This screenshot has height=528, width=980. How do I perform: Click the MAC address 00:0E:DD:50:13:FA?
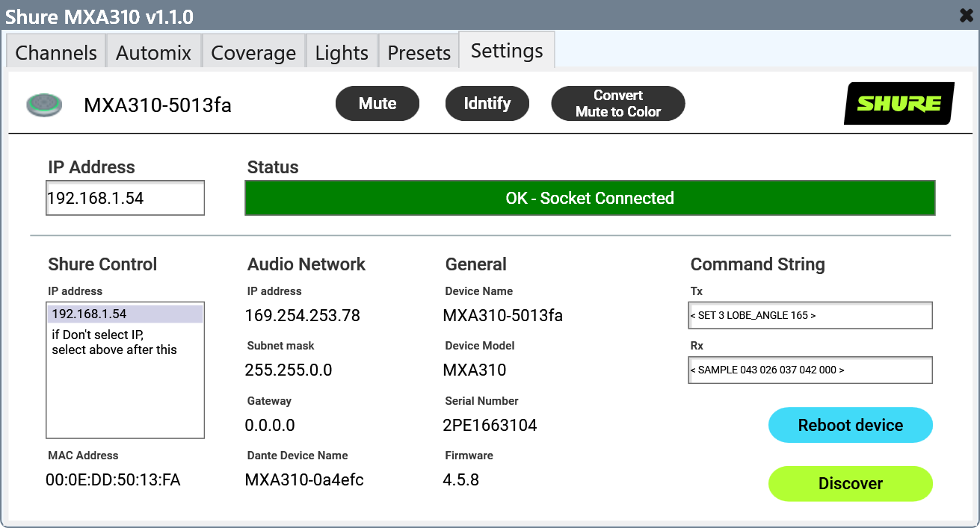(x=114, y=480)
